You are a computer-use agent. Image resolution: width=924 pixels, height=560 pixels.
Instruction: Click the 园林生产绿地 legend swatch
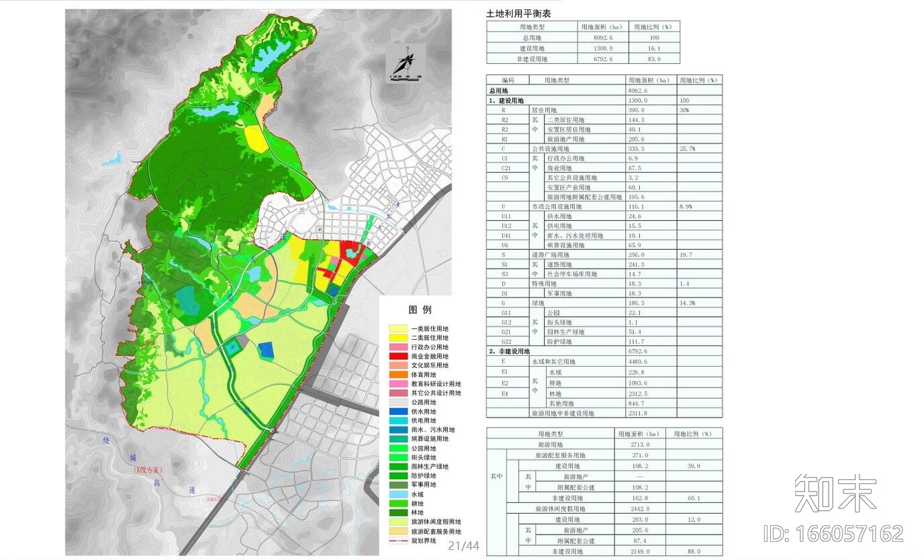pyautogui.click(x=398, y=466)
